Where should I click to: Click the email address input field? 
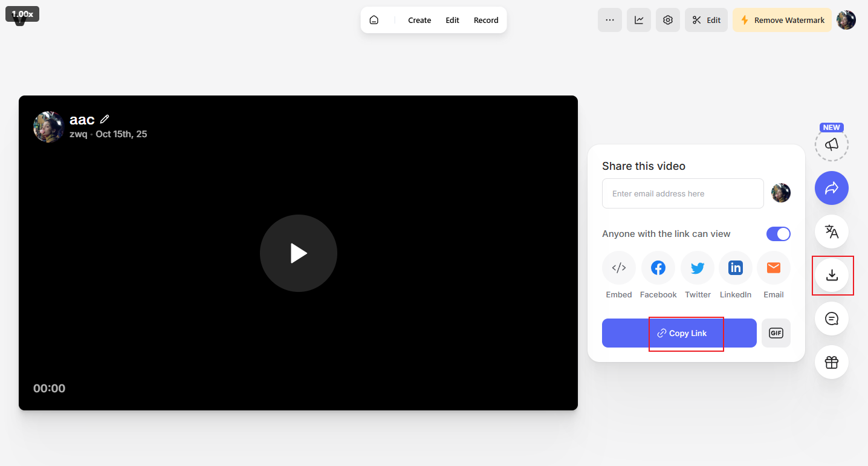tap(682, 193)
